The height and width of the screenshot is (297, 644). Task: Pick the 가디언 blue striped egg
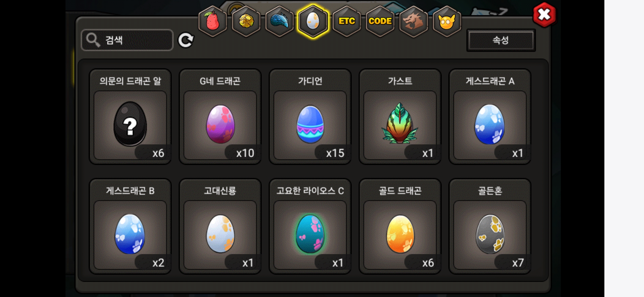coord(310,117)
